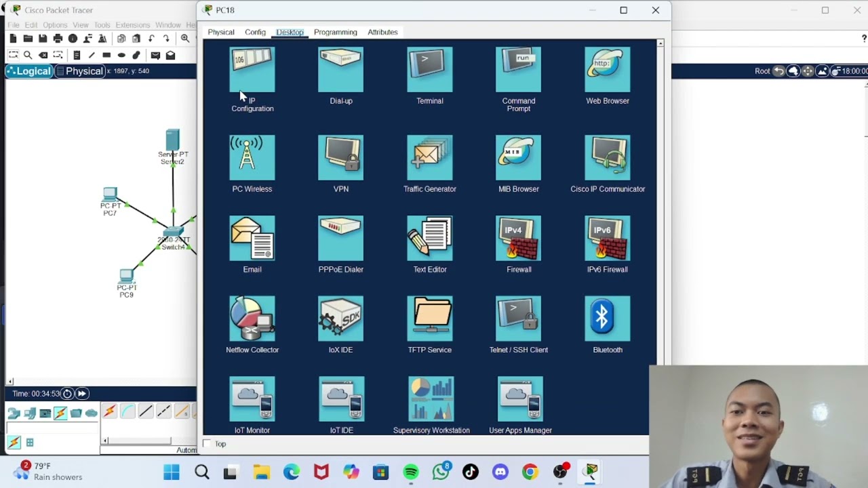Open the IPv4 Firewall app
Image resolution: width=868 pixels, height=488 pixels.
(x=518, y=238)
